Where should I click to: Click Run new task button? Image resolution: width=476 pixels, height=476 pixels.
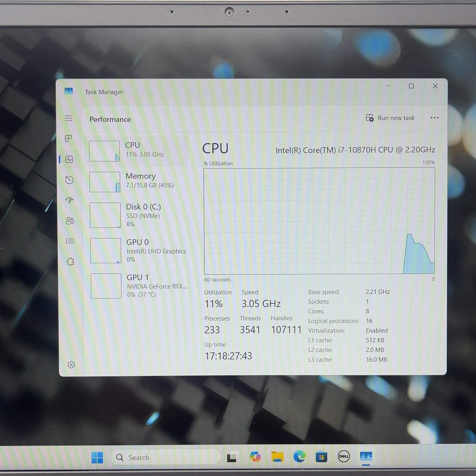pyautogui.click(x=390, y=118)
